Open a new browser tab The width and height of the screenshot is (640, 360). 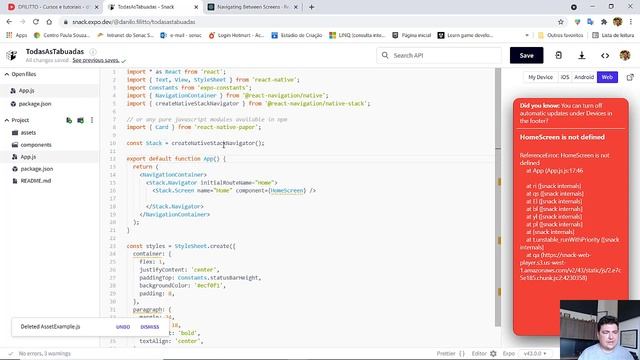311,7
